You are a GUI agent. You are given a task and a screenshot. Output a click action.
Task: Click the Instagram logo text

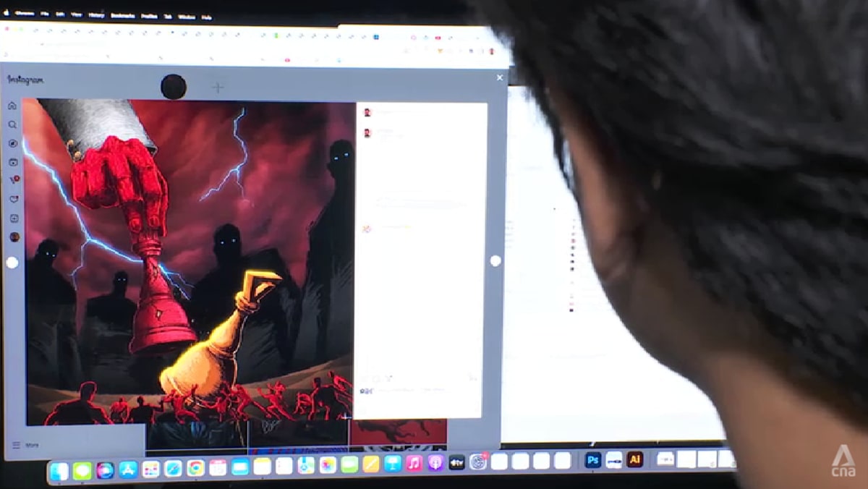click(25, 80)
